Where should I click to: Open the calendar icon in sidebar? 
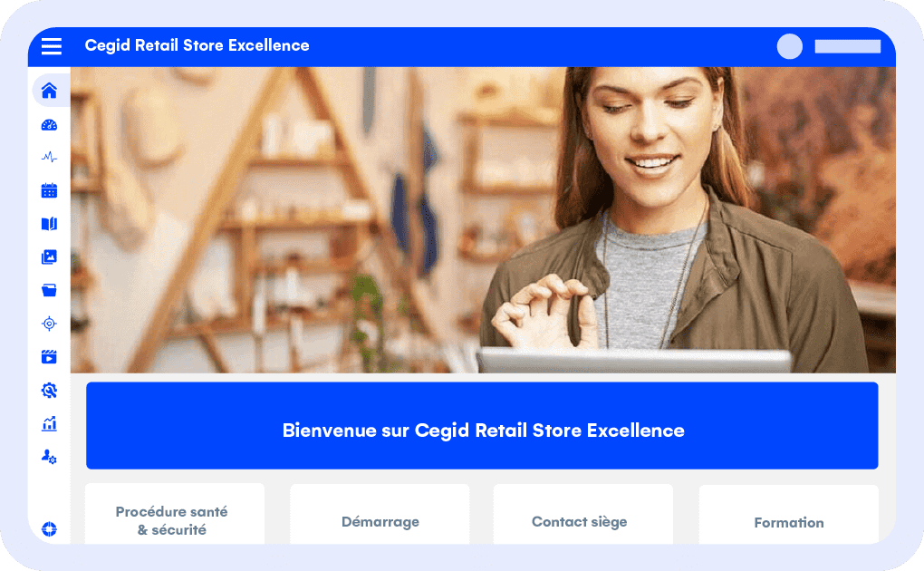pyautogui.click(x=49, y=190)
